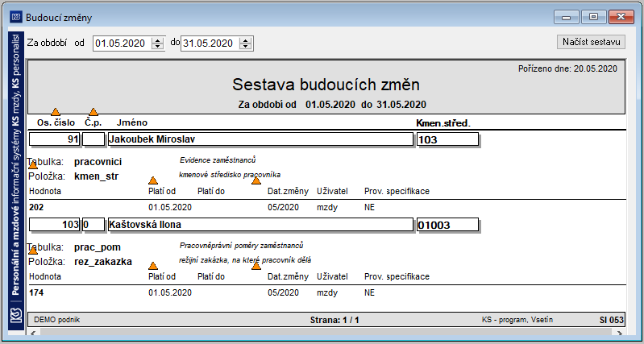
Task: Click personal number 91
Action: click(55, 139)
